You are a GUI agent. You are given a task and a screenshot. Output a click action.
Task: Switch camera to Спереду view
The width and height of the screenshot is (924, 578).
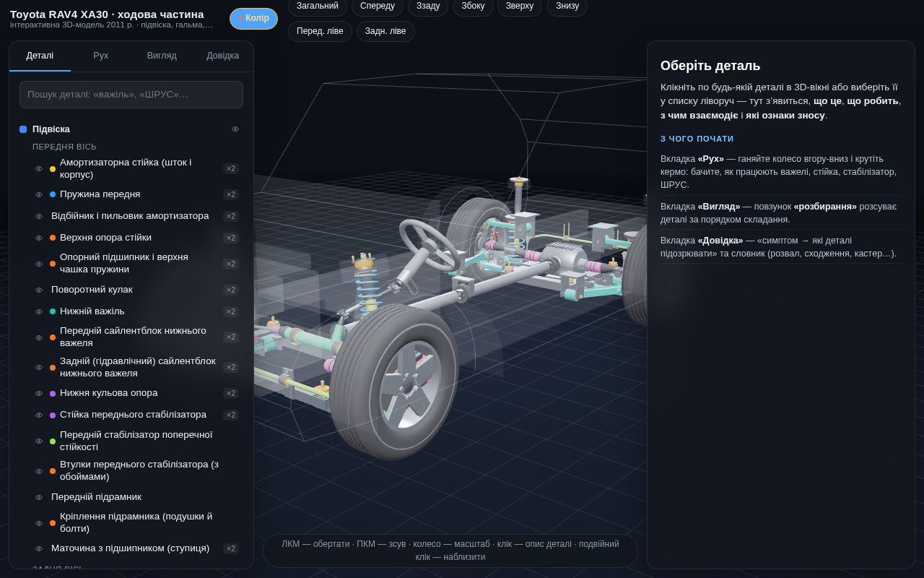coord(377,7)
